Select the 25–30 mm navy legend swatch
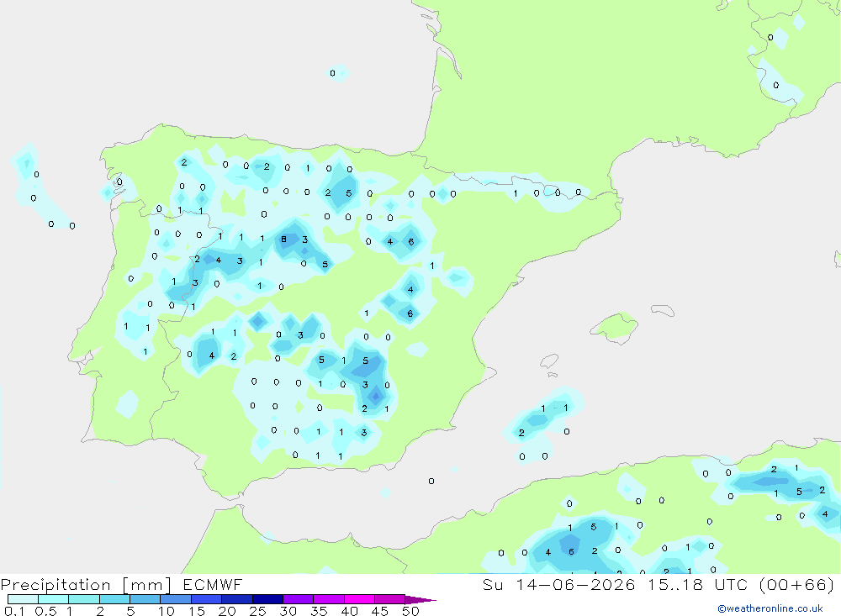Viewport: 841px width, 616px height. [x=267, y=599]
